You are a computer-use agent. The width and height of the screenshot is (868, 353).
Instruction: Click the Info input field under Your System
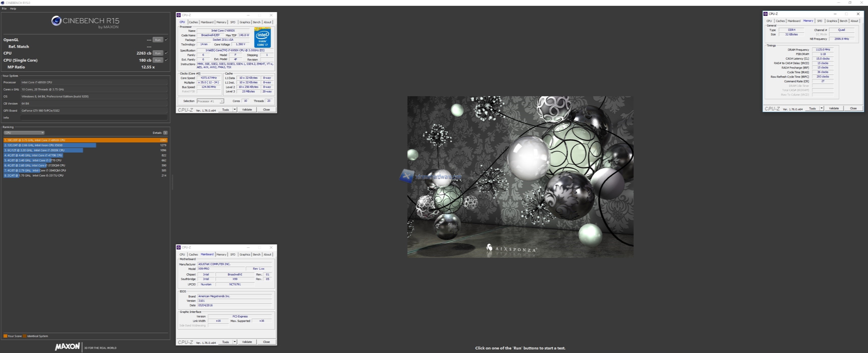pyautogui.click(x=93, y=117)
